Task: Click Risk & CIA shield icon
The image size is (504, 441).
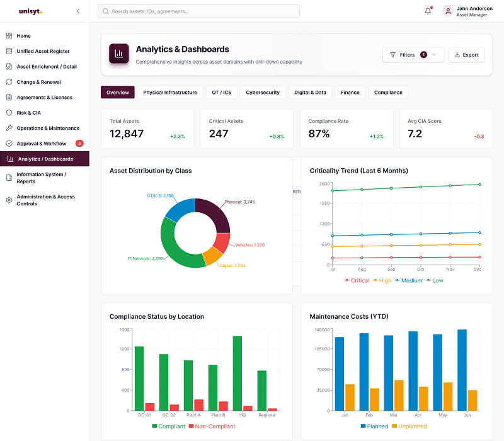Action: pos(9,113)
